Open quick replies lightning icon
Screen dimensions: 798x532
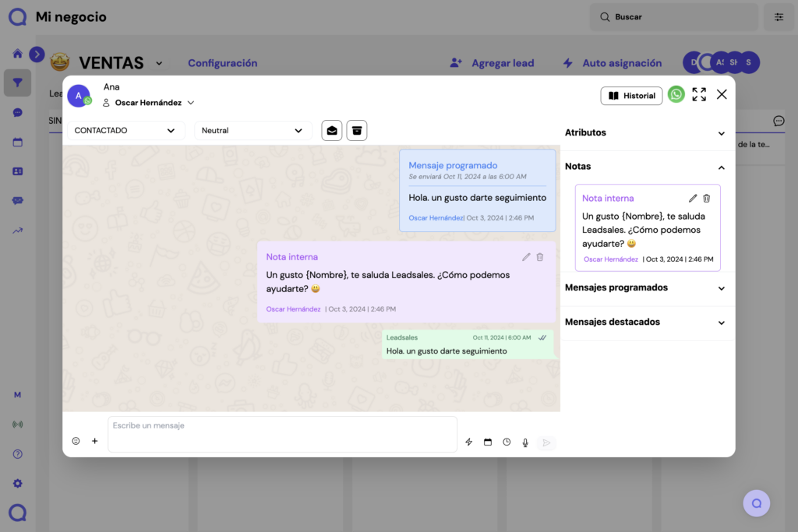[x=469, y=442]
